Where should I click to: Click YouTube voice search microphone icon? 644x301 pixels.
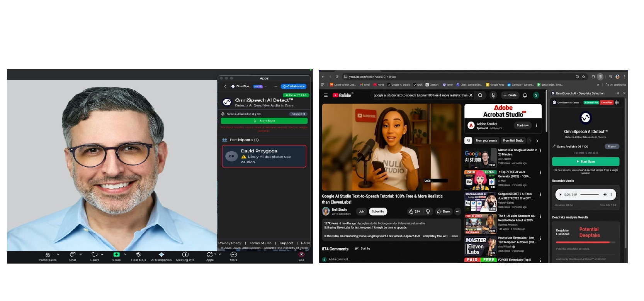(x=493, y=95)
